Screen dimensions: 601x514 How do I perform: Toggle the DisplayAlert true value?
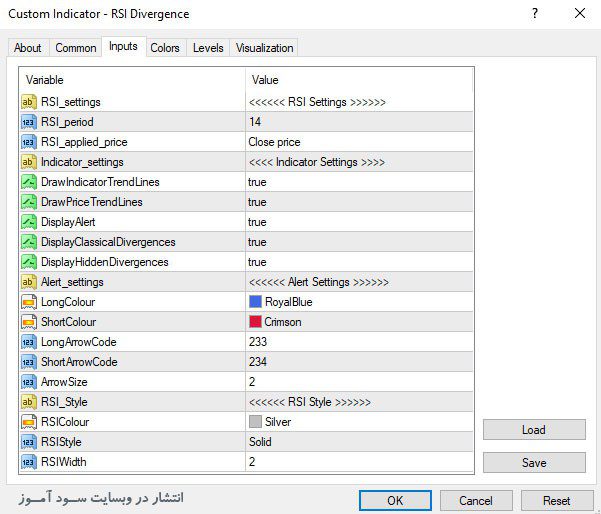pyautogui.click(x=258, y=222)
